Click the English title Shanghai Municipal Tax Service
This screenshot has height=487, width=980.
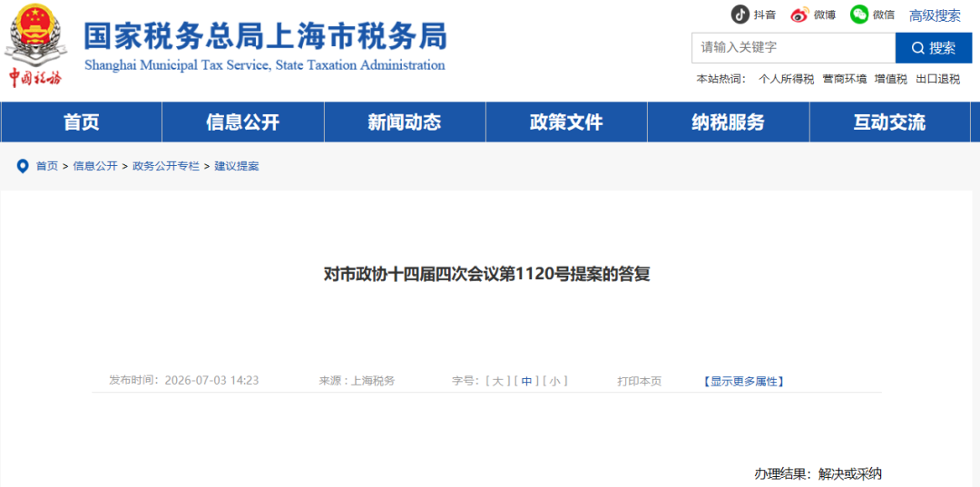(176, 65)
